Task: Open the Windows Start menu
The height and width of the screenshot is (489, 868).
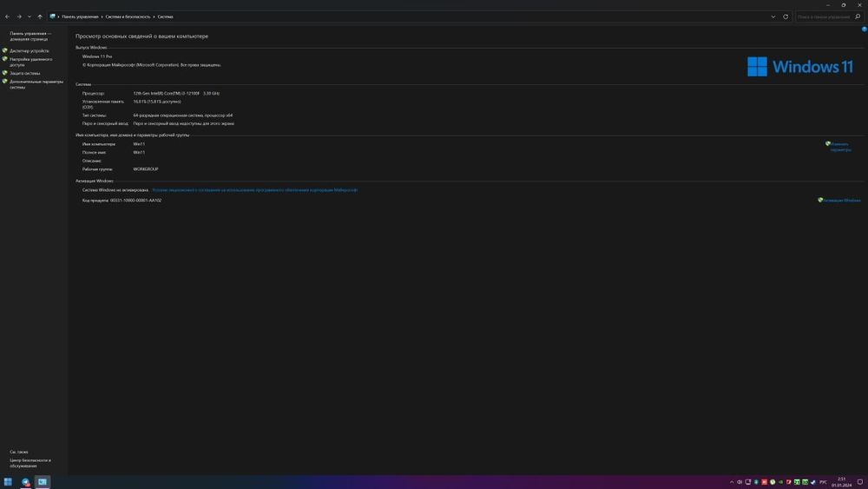Action: point(8,482)
